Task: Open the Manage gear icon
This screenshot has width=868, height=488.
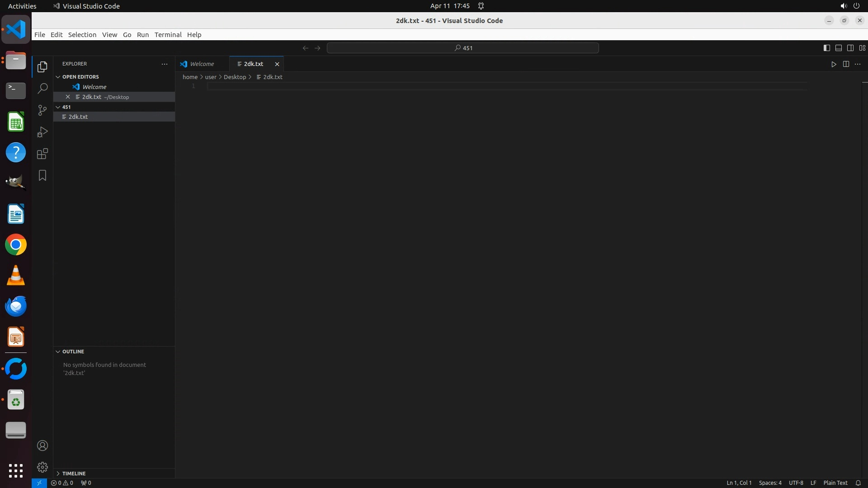Action: [42, 467]
